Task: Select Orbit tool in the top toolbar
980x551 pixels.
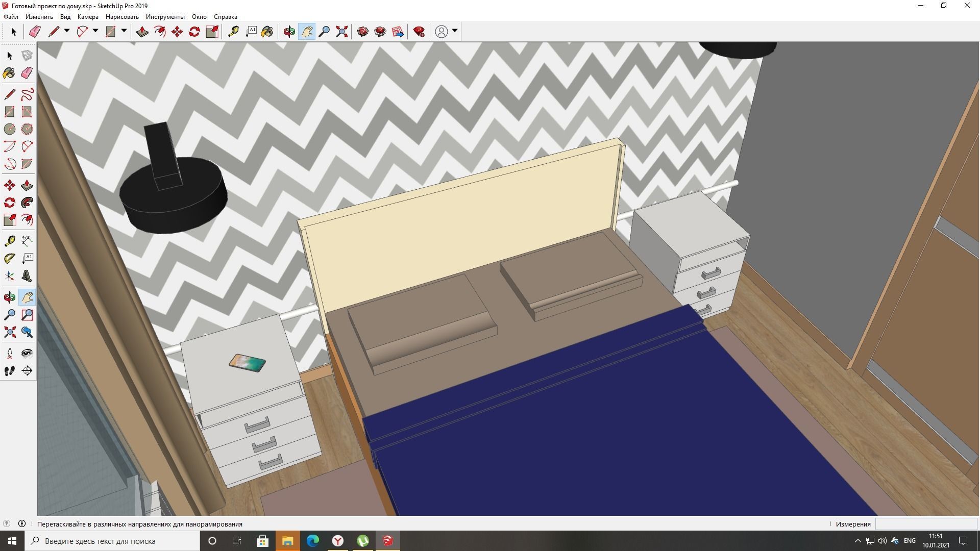Action: click(289, 32)
